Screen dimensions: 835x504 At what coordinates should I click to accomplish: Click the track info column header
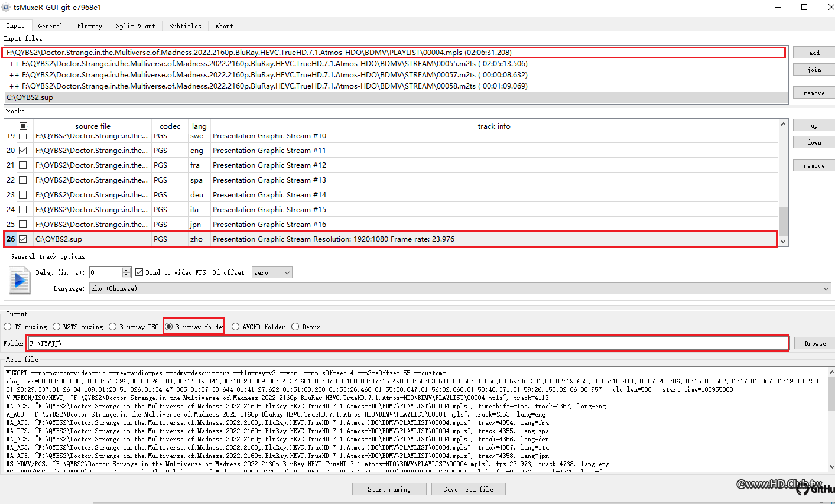494,126
